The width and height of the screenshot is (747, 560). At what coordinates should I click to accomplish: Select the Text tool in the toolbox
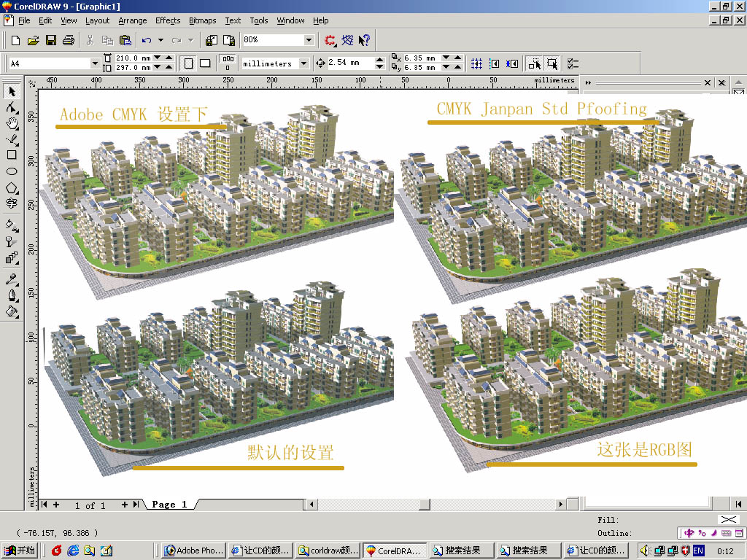[12, 203]
